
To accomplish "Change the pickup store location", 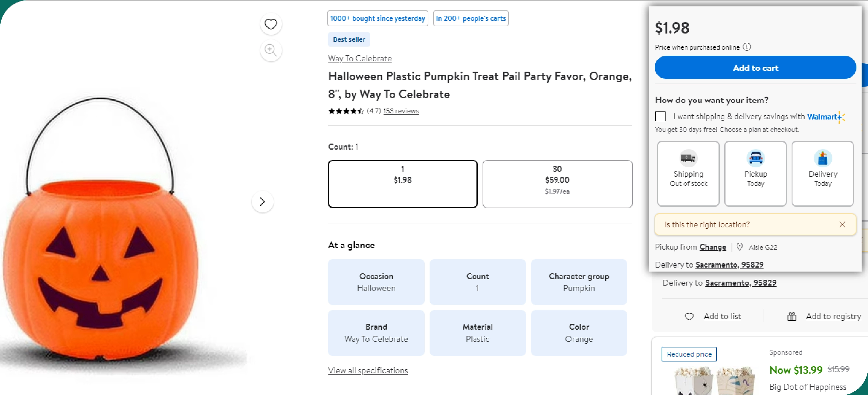I will click(713, 247).
